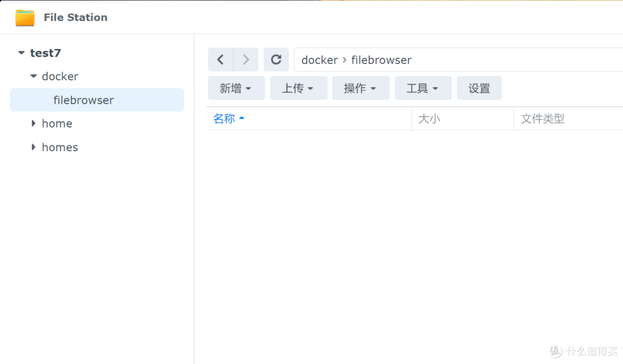Open the 上传 (Upload) menu
The image size is (623, 364).
pos(298,88)
